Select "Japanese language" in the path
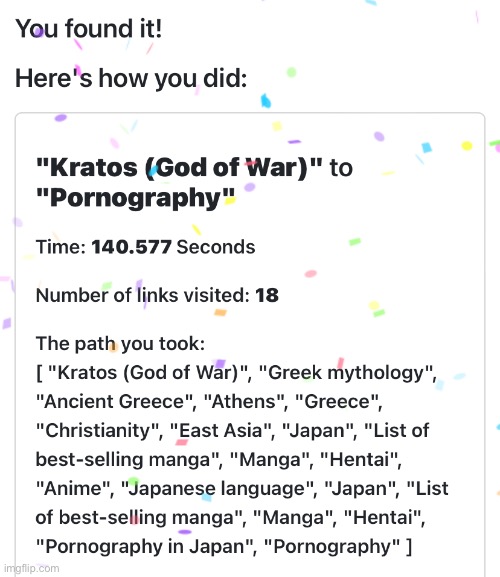Screen dimensions: 500x577 pos(217,488)
